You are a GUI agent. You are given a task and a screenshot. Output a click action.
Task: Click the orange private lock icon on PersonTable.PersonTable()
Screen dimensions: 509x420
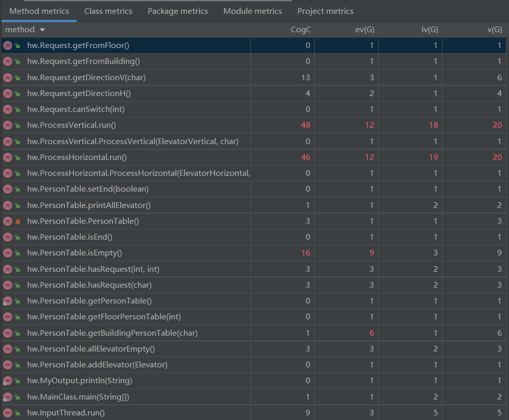pos(18,221)
